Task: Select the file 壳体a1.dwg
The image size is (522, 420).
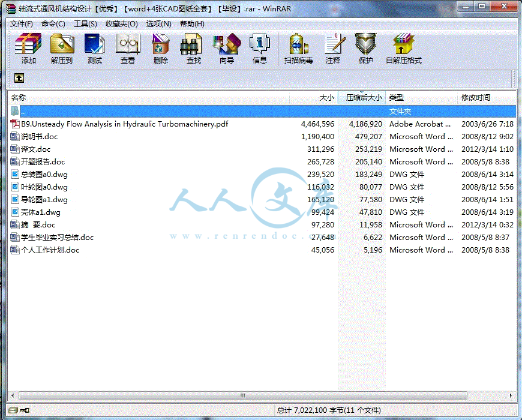Action: point(41,212)
